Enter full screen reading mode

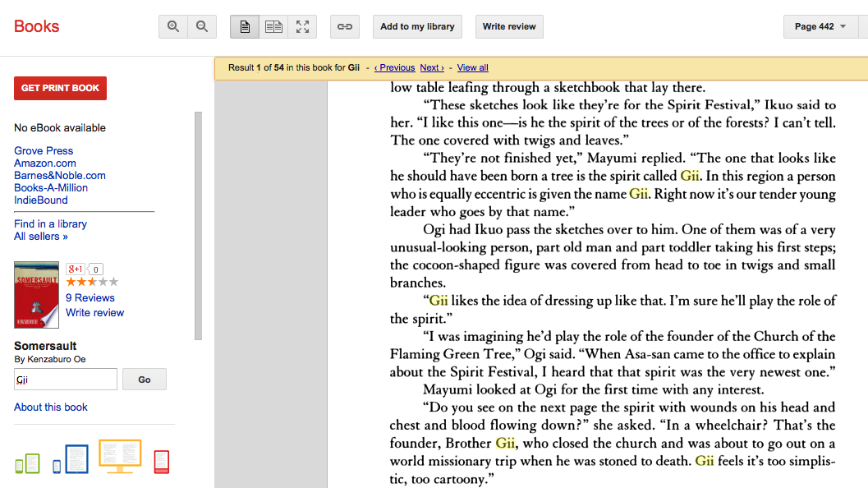[x=302, y=26]
